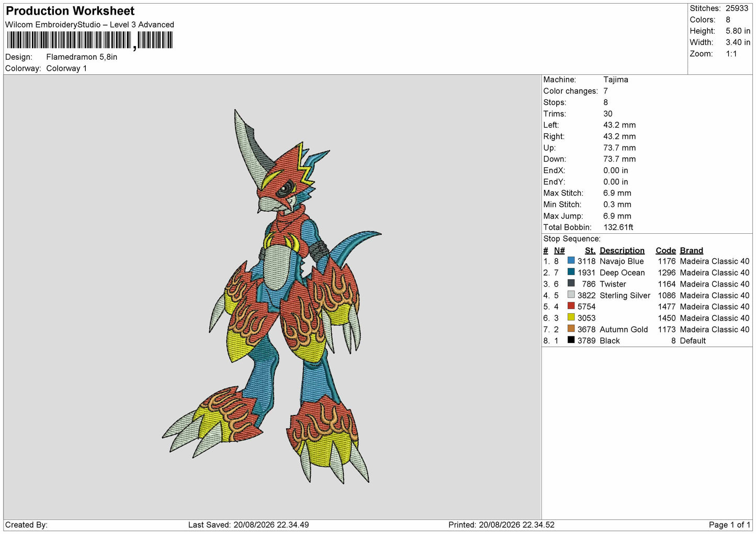Click the Deep Ocean color swatch
The width and height of the screenshot is (756, 534).
tap(571, 272)
